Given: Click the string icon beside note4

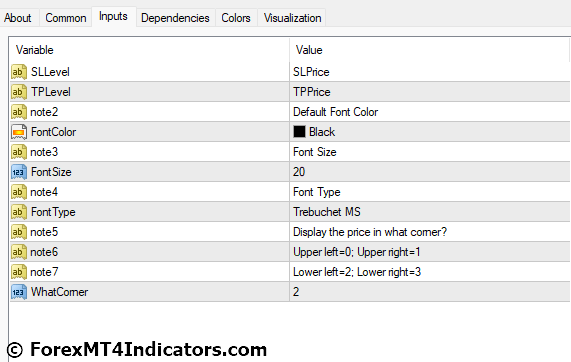Looking at the screenshot, I should tap(19, 192).
